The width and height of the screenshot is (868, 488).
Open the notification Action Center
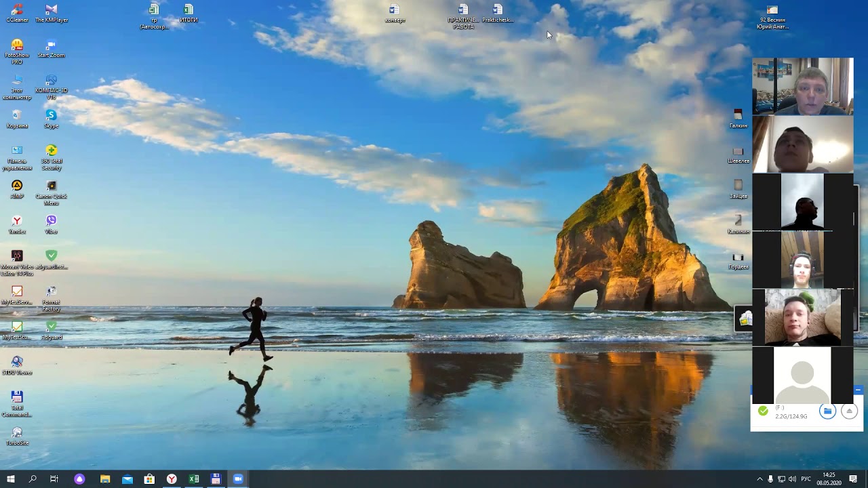(x=853, y=479)
